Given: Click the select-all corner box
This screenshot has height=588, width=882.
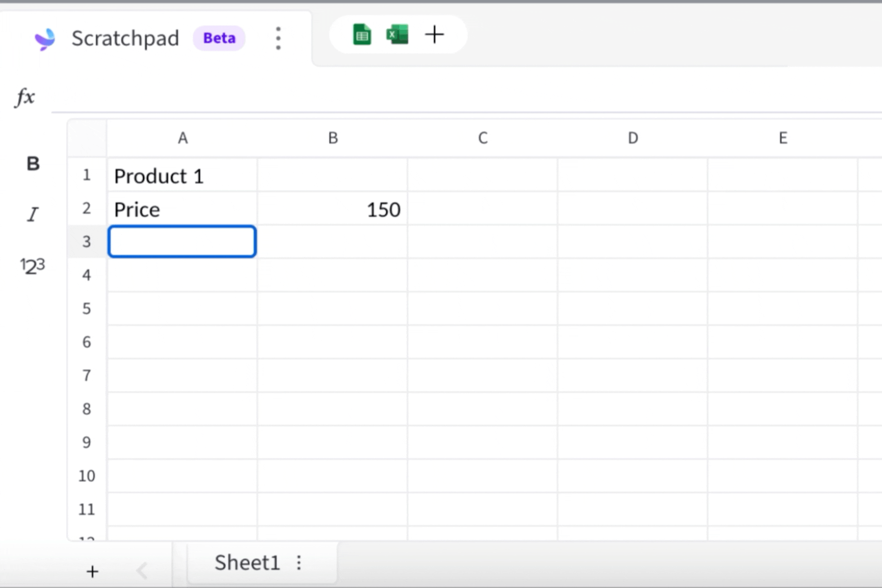Looking at the screenshot, I should [x=87, y=138].
